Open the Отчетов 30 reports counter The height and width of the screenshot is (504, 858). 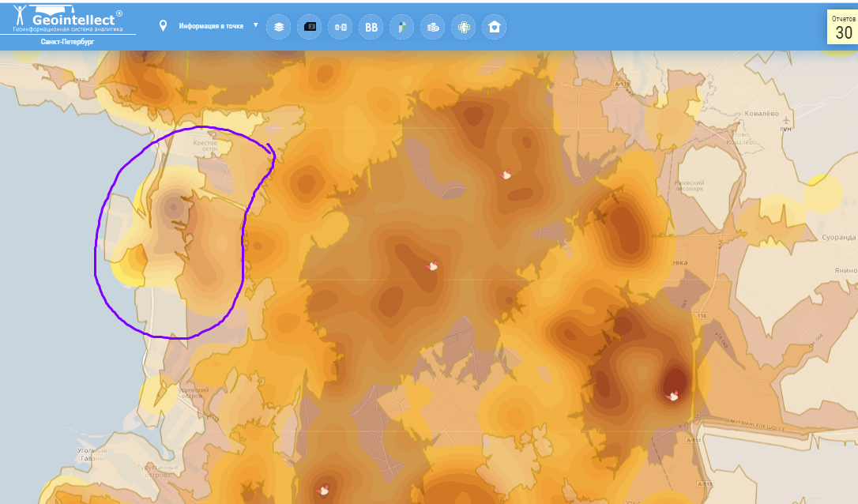click(x=843, y=28)
